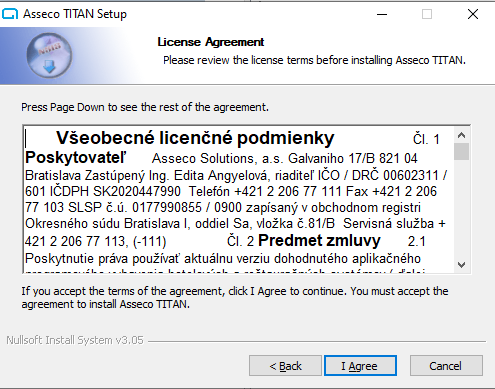Click the Poskytovateľ label in license text
Image resolution: width=495 pixels, height=389 pixels.
(76, 157)
